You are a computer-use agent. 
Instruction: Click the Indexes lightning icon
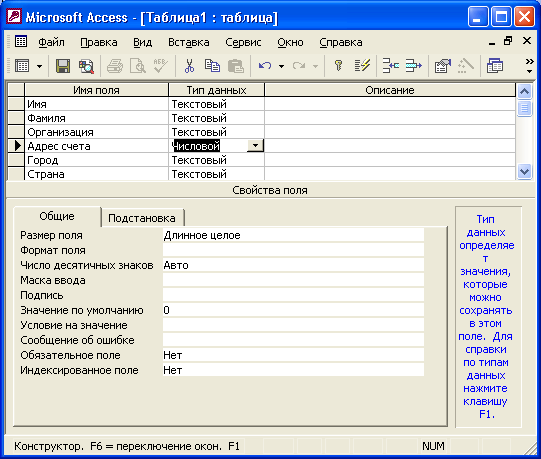click(x=362, y=66)
